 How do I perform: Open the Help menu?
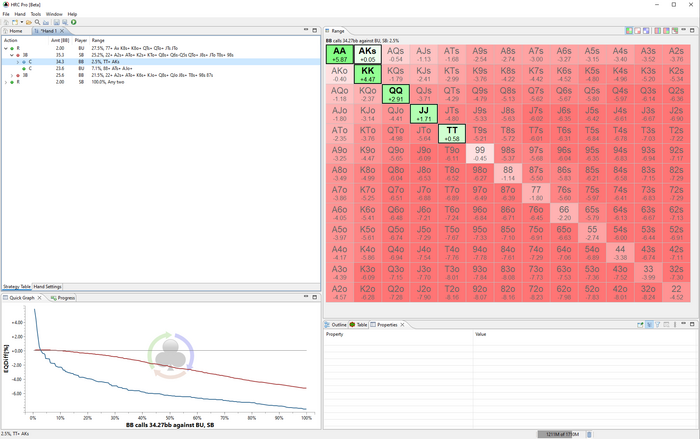[72, 14]
